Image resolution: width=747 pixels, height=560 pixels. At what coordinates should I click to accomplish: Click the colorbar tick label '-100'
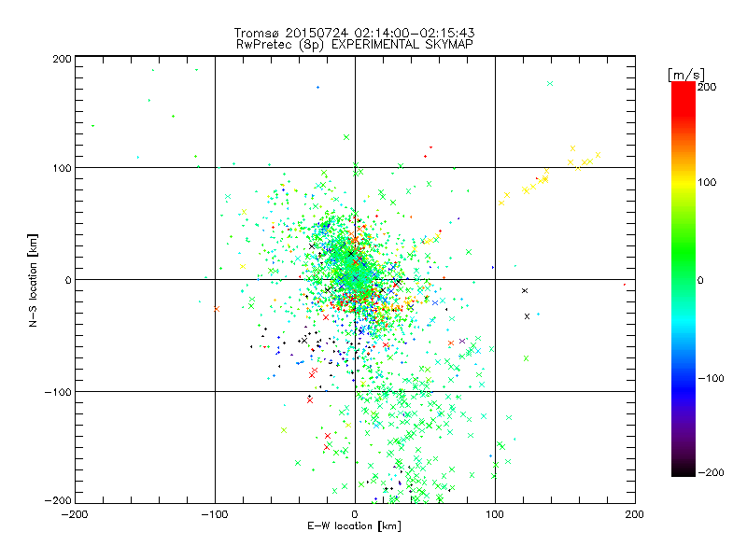tap(712, 379)
